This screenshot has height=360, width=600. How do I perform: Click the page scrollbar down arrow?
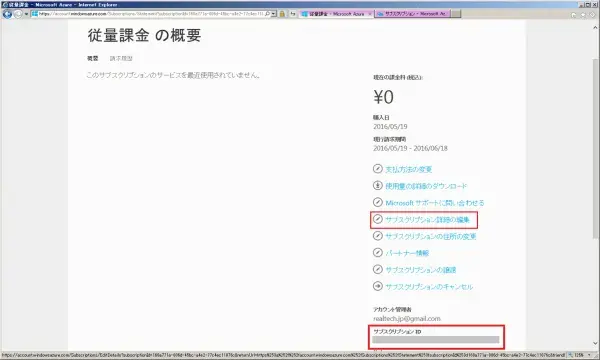tap(595, 343)
